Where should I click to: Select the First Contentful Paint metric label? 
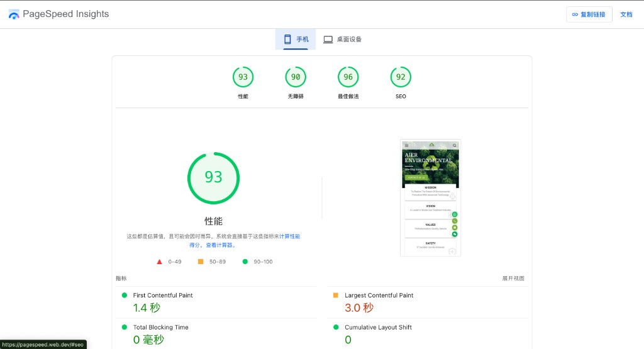163,295
